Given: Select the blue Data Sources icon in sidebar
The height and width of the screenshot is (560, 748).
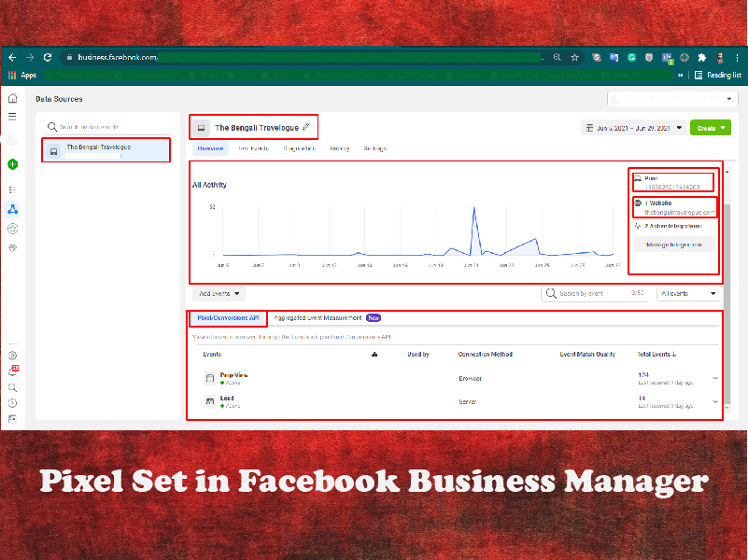Looking at the screenshot, I should (x=13, y=209).
